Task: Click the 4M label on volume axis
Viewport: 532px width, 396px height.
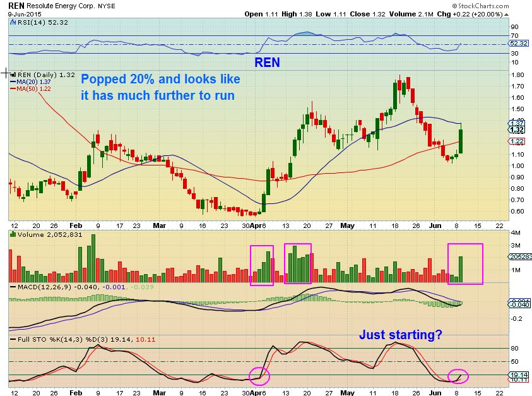Action: coord(516,233)
